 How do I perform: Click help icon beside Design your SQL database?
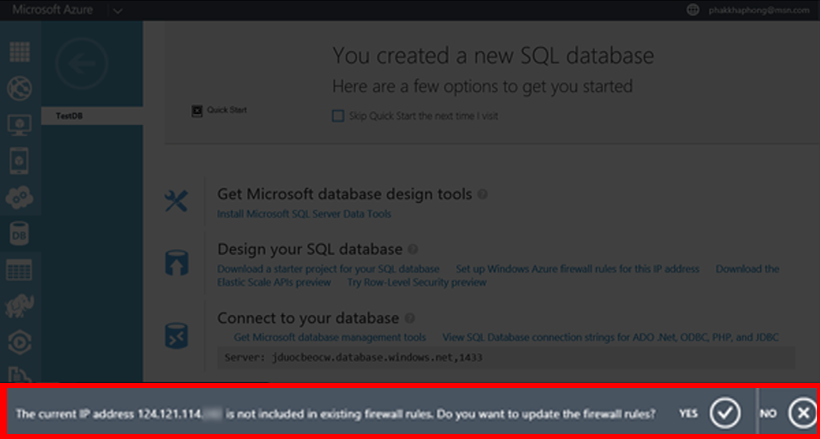click(412, 249)
